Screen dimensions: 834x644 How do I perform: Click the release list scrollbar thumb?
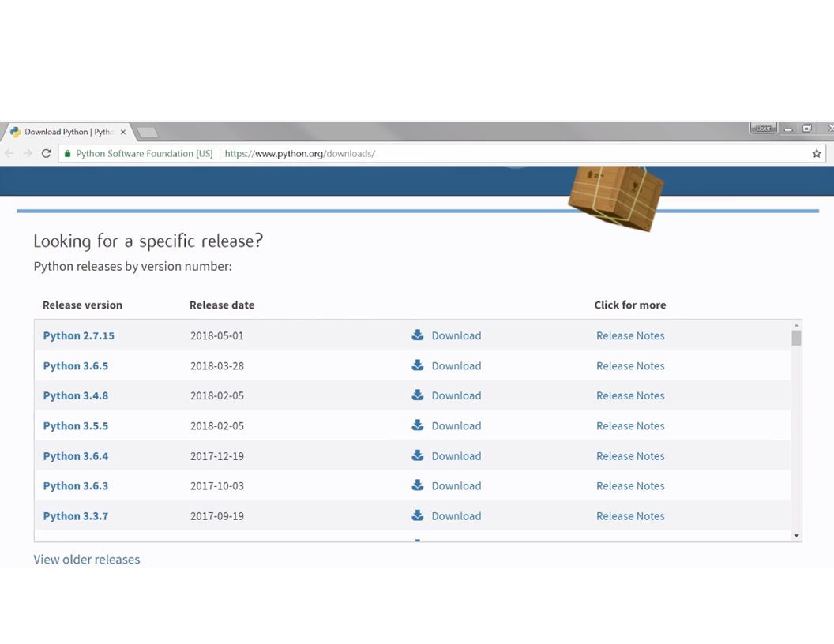click(x=796, y=339)
